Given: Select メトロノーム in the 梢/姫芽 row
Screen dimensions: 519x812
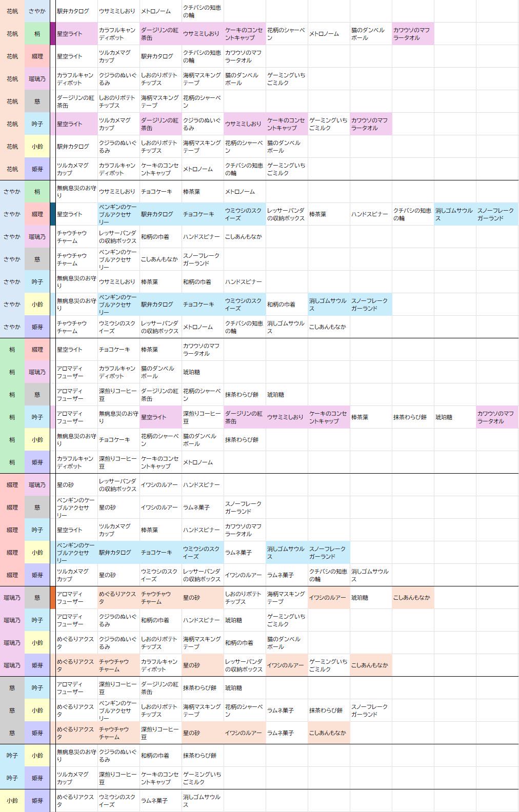Looking at the screenshot, I should [198, 462].
